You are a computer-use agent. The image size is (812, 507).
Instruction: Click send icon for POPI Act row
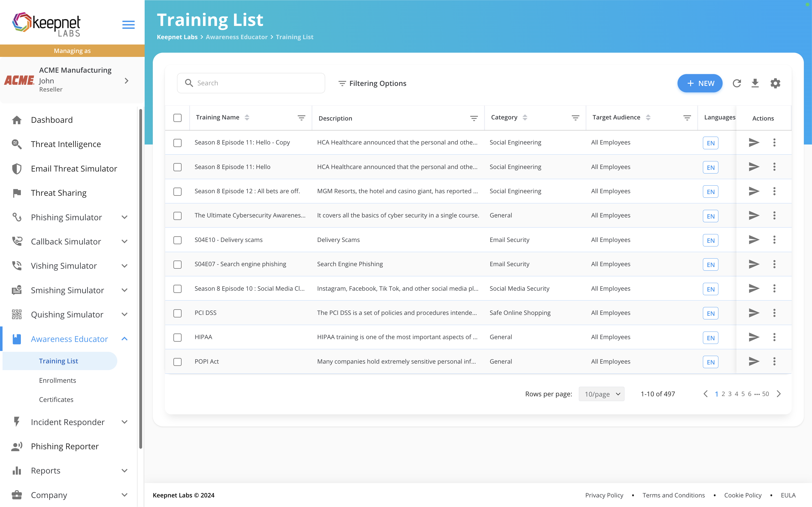point(754,361)
